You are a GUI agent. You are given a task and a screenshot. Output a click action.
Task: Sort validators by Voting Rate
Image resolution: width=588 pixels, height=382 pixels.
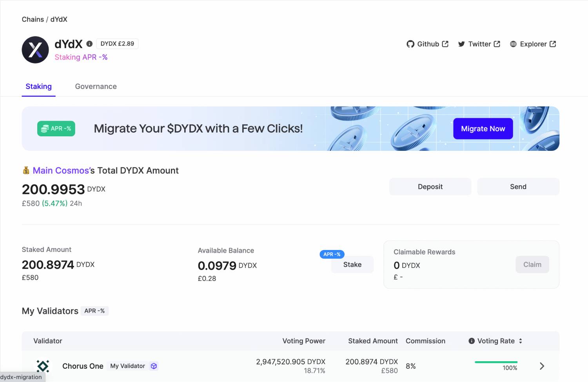(x=520, y=341)
